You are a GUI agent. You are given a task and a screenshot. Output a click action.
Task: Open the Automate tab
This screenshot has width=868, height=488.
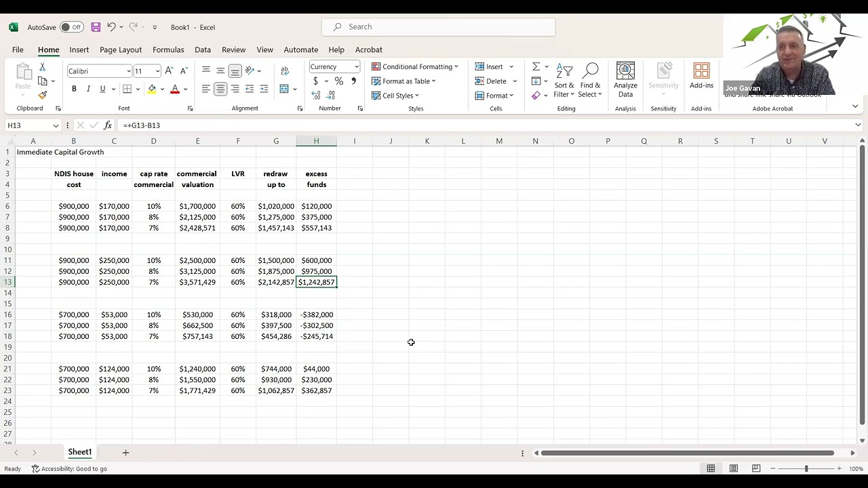[x=300, y=49]
